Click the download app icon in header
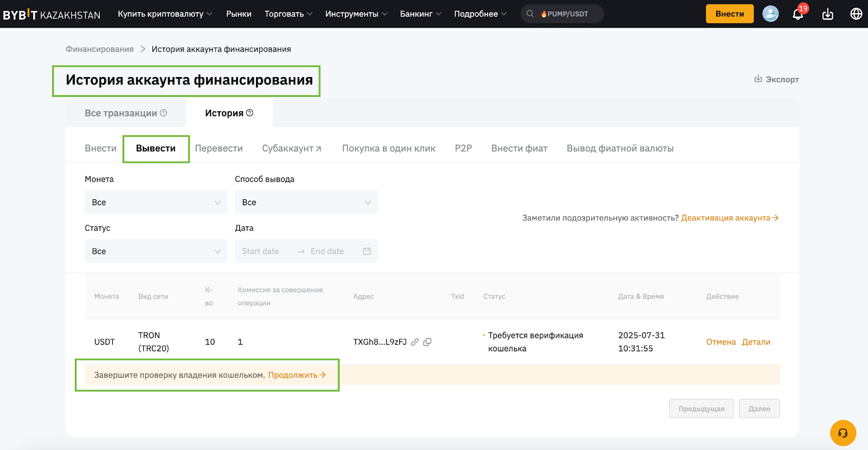Viewport: 868px width, 450px height. (827, 14)
